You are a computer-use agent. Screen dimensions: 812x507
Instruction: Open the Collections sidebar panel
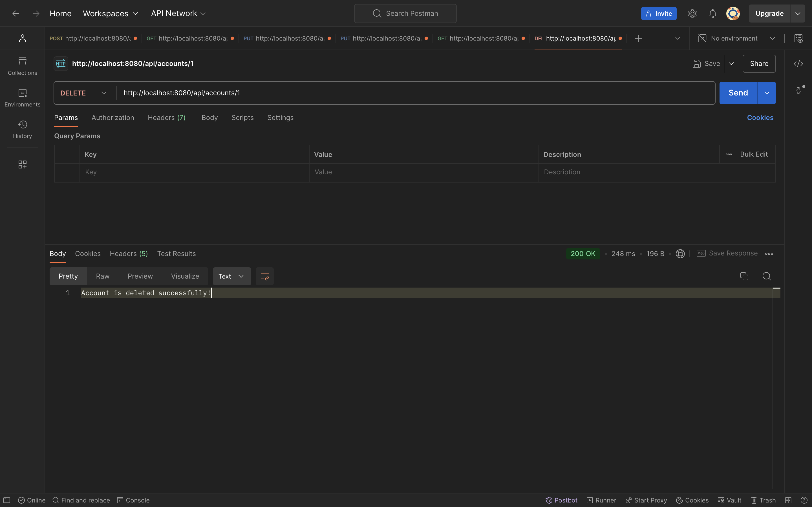23,66
